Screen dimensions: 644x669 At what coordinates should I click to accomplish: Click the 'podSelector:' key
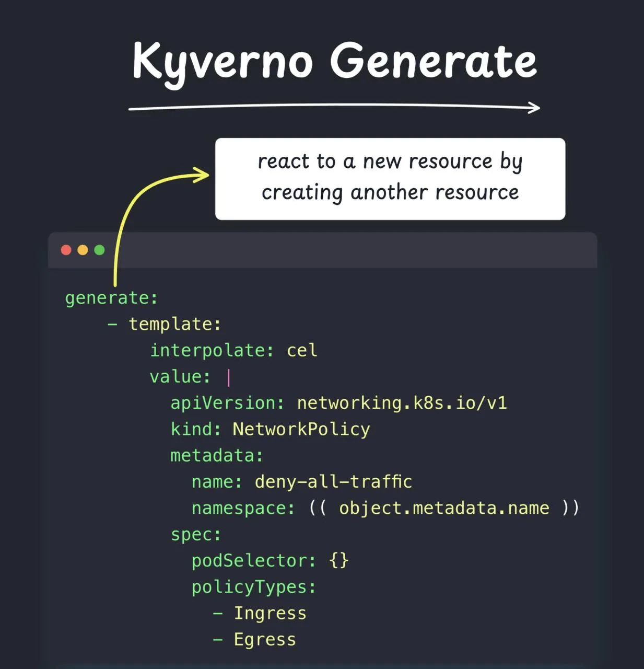(254, 561)
